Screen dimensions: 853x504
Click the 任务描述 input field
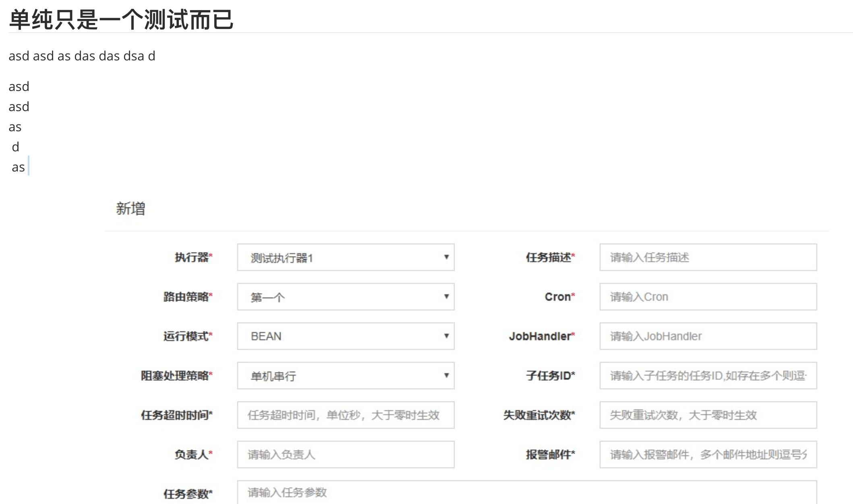[x=708, y=257]
